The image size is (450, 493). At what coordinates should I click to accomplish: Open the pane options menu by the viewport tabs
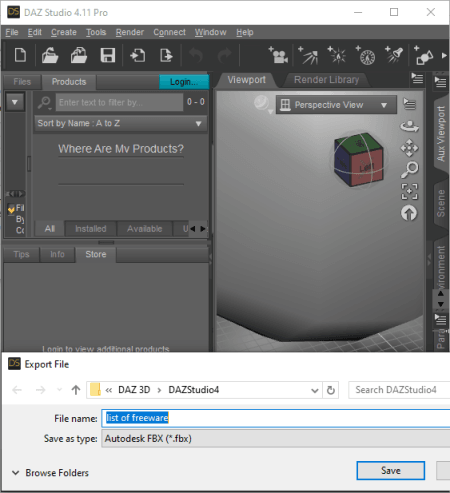417,79
